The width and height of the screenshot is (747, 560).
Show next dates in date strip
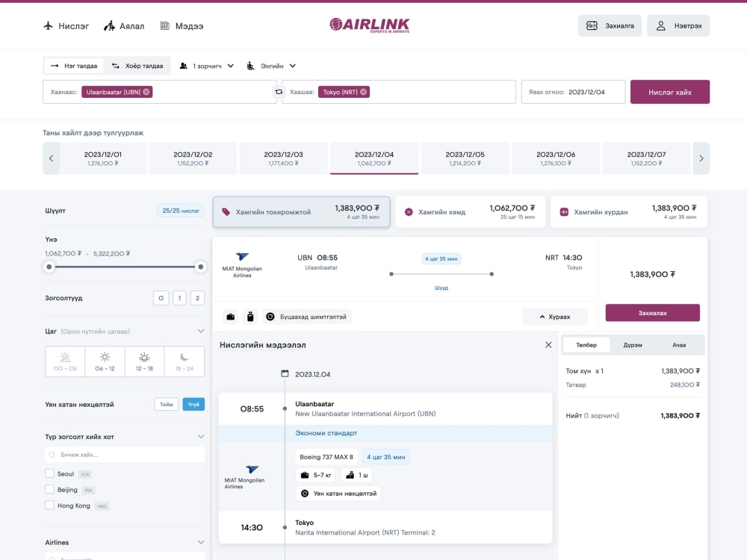pyautogui.click(x=701, y=158)
